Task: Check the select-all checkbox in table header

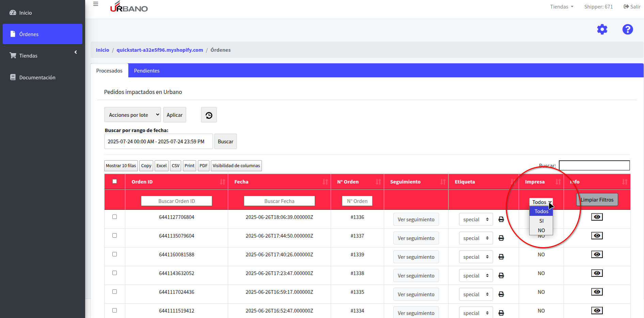Action: click(x=115, y=181)
